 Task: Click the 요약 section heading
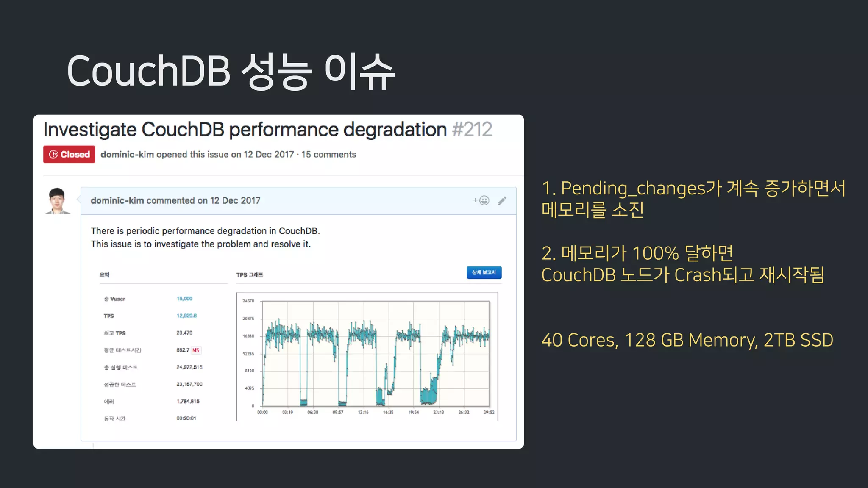click(x=104, y=275)
